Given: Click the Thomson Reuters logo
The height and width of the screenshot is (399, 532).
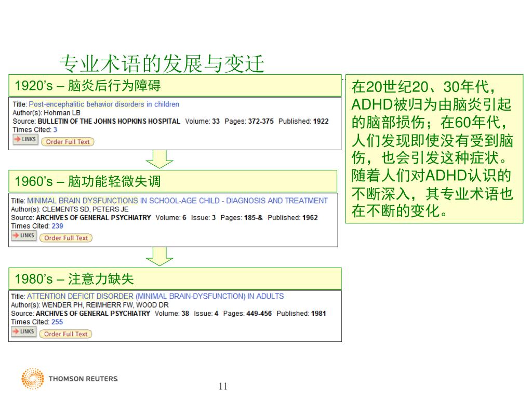Looking at the screenshot, I should click(70, 379).
